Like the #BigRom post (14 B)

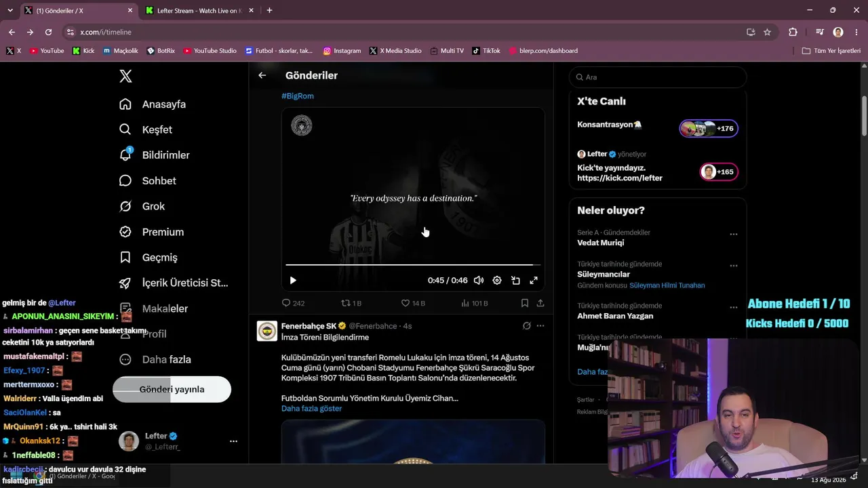[413, 303]
